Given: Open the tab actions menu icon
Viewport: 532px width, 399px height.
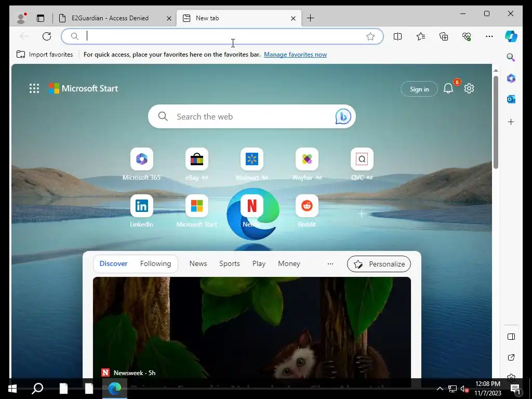Looking at the screenshot, I should point(41,18).
